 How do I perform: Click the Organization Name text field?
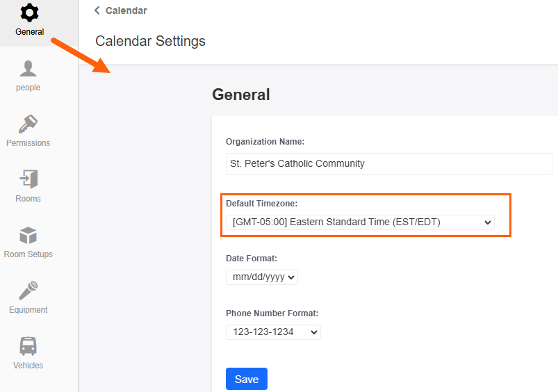pyautogui.click(x=389, y=164)
